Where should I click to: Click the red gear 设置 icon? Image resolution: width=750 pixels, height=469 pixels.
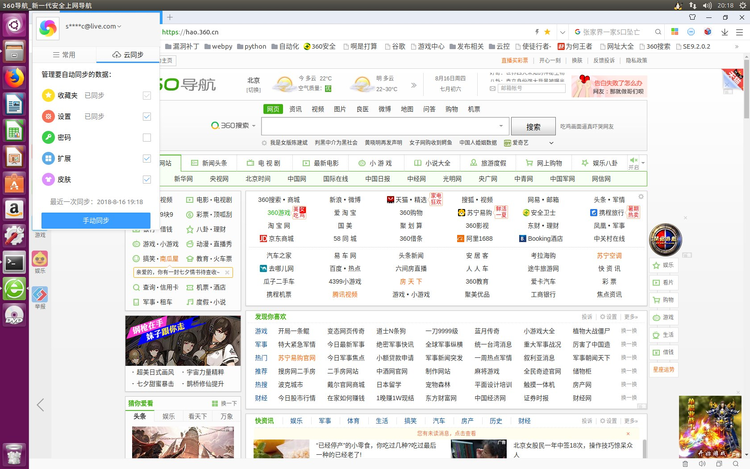click(x=48, y=116)
